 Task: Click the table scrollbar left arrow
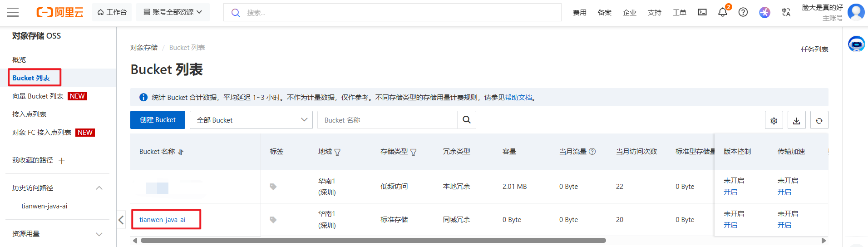135,241
